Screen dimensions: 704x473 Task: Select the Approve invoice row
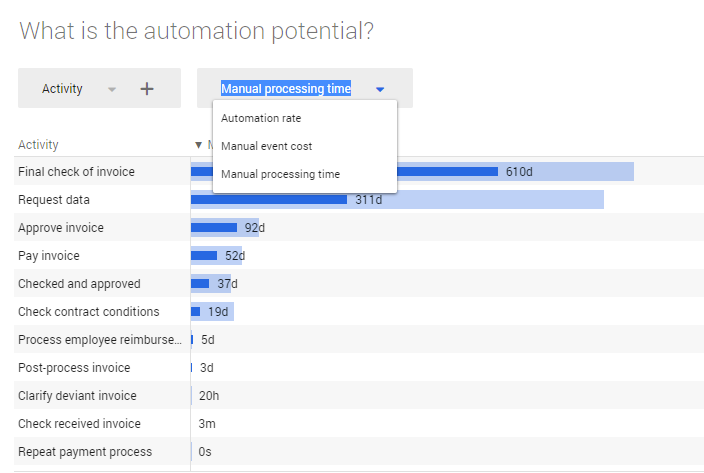pos(61,228)
